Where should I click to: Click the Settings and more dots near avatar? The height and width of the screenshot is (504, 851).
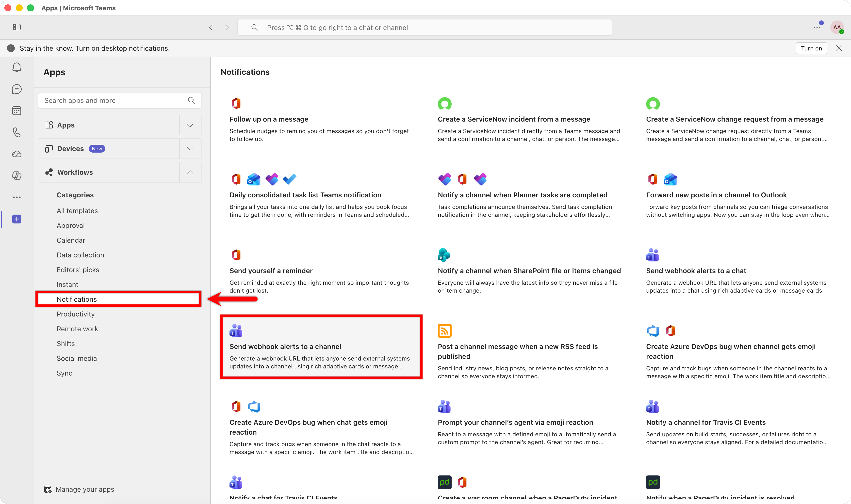coord(817,27)
